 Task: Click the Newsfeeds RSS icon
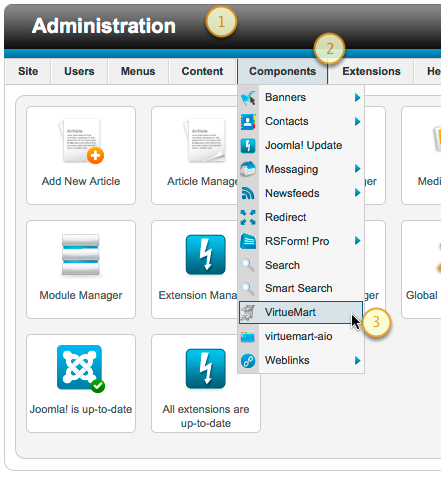(x=248, y=193)
